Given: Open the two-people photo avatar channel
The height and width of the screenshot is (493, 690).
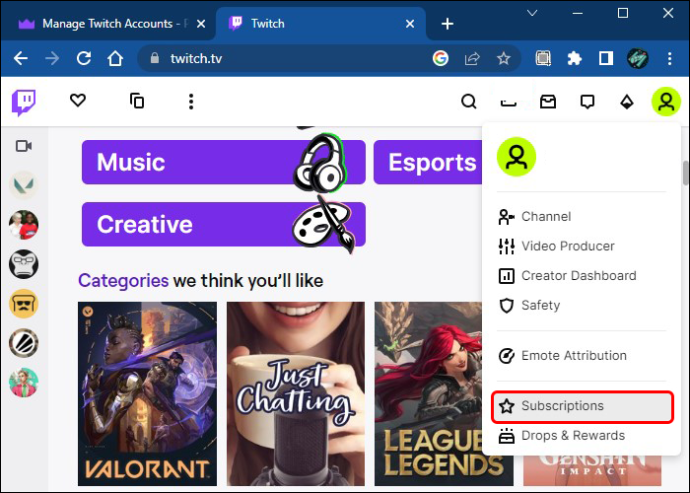Looking at the screenshot, I should coord(24,224).
